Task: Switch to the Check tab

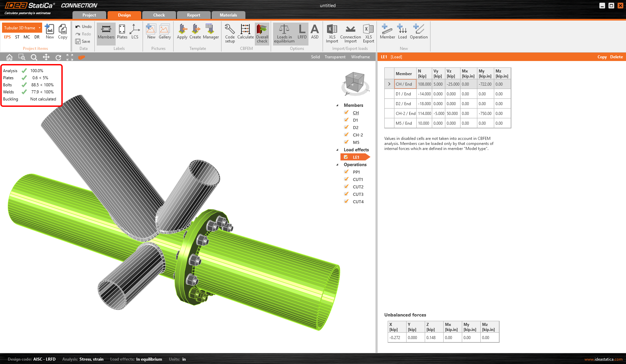Action: pyautogui.click(x=159, y=15)
